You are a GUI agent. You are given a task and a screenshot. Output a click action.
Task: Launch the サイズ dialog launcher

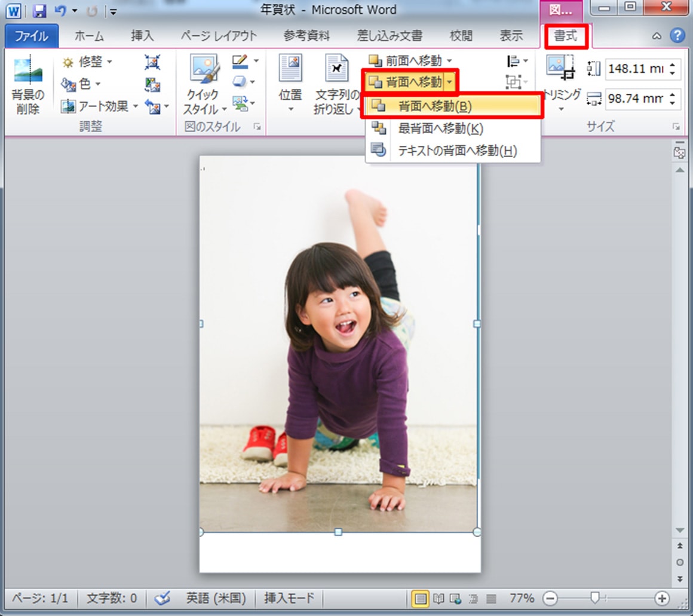click(x=676, y=127)
